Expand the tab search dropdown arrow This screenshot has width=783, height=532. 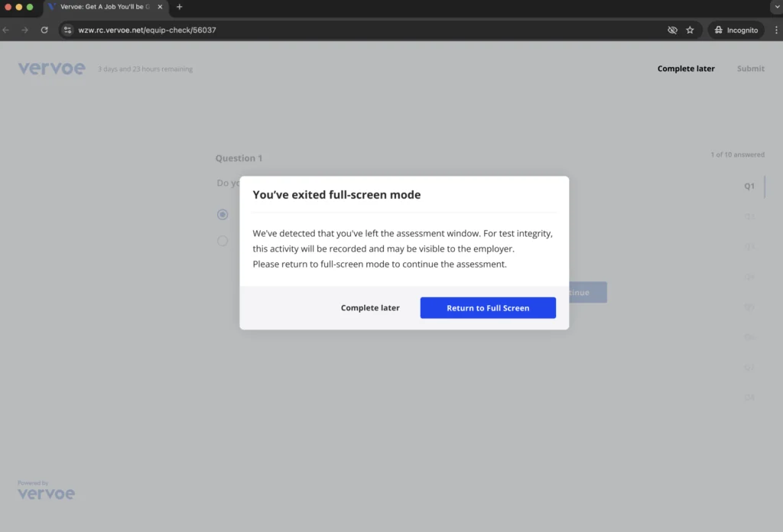[775, 7]
